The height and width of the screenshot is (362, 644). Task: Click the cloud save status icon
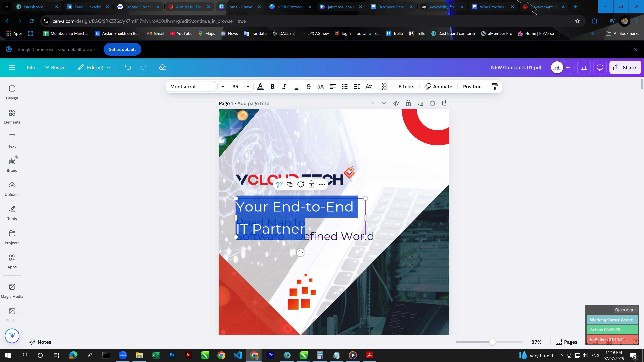[163, 67]
